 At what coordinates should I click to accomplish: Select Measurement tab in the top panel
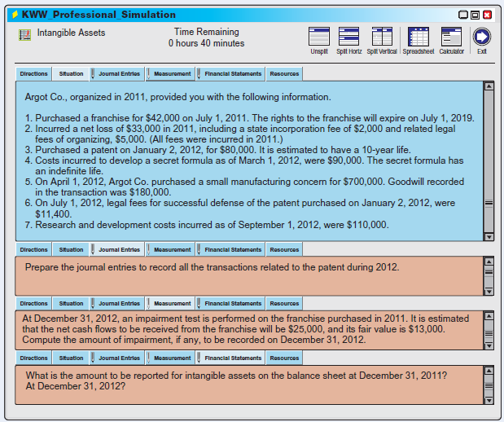click(x=173, y=74)
